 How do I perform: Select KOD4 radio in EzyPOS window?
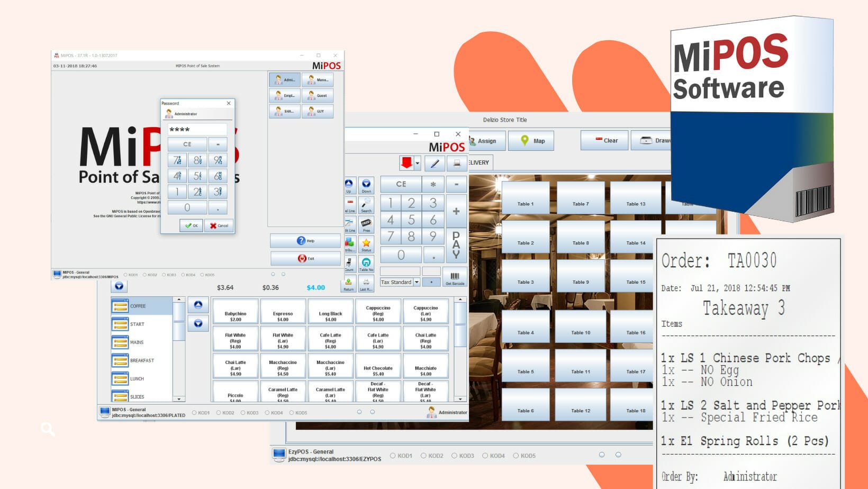click(x=485, y=456)
